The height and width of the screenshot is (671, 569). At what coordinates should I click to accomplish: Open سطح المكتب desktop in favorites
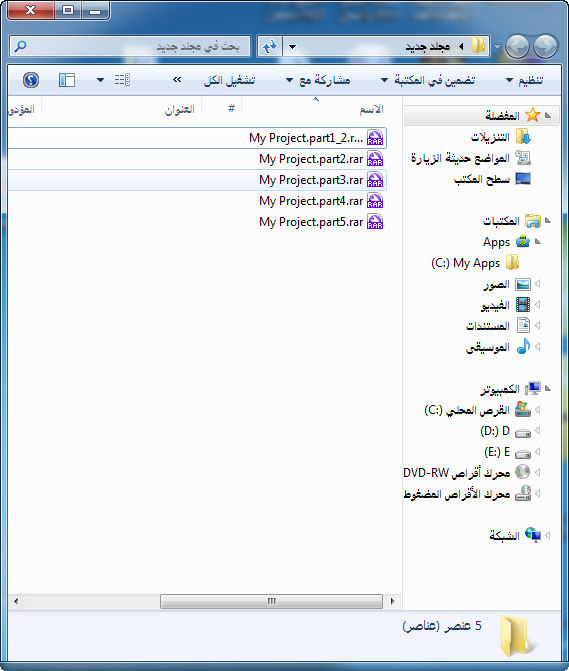[x=492, y=179]
